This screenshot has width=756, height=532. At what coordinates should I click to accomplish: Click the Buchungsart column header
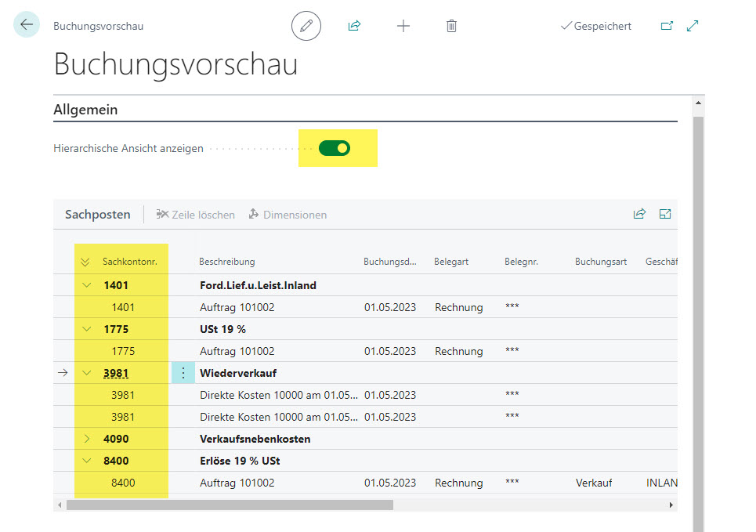601,262
